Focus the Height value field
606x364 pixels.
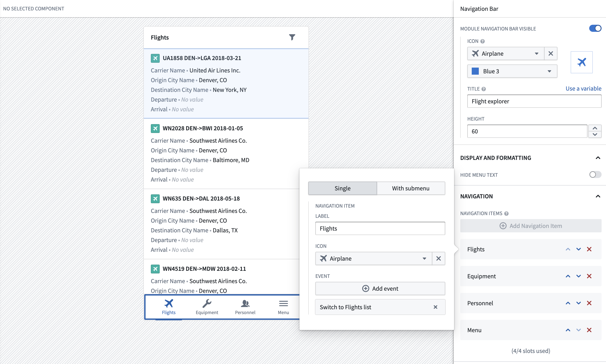[x=527, y=131]
